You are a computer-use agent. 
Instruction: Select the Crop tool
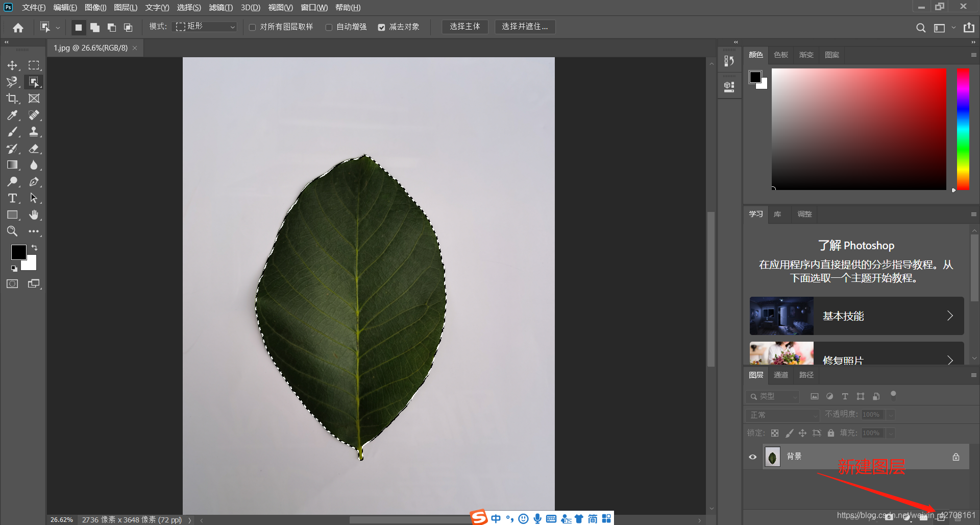(12, 99)
